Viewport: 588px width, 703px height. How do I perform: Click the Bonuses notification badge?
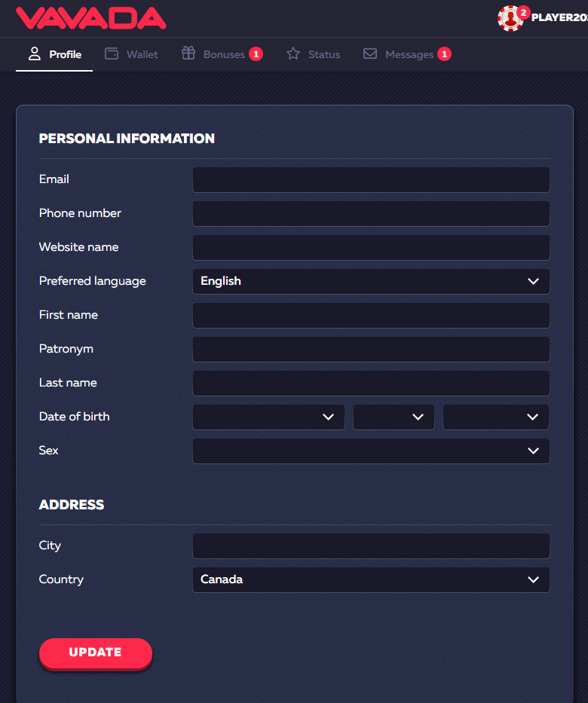(256, 54)
